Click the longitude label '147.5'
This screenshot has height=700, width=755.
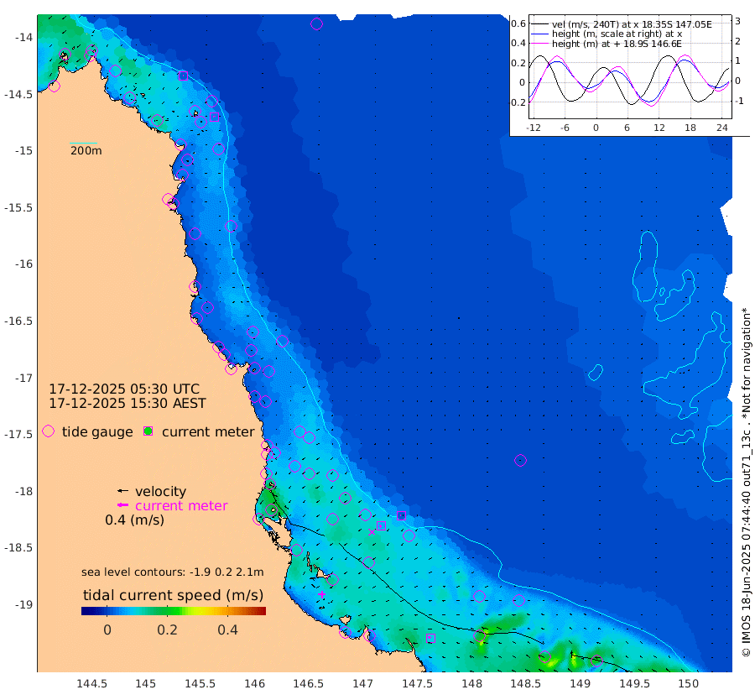point(417,683)
